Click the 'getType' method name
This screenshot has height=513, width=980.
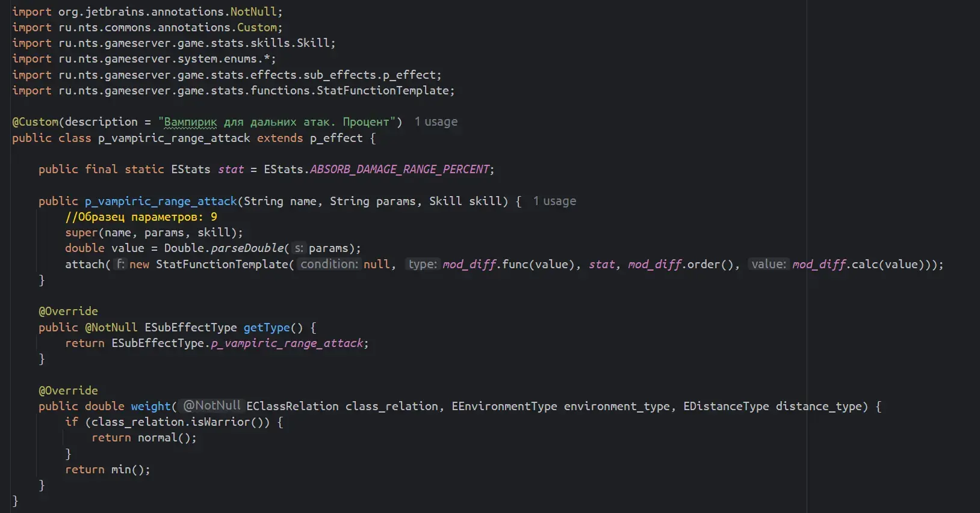click(x=267, y=327)
